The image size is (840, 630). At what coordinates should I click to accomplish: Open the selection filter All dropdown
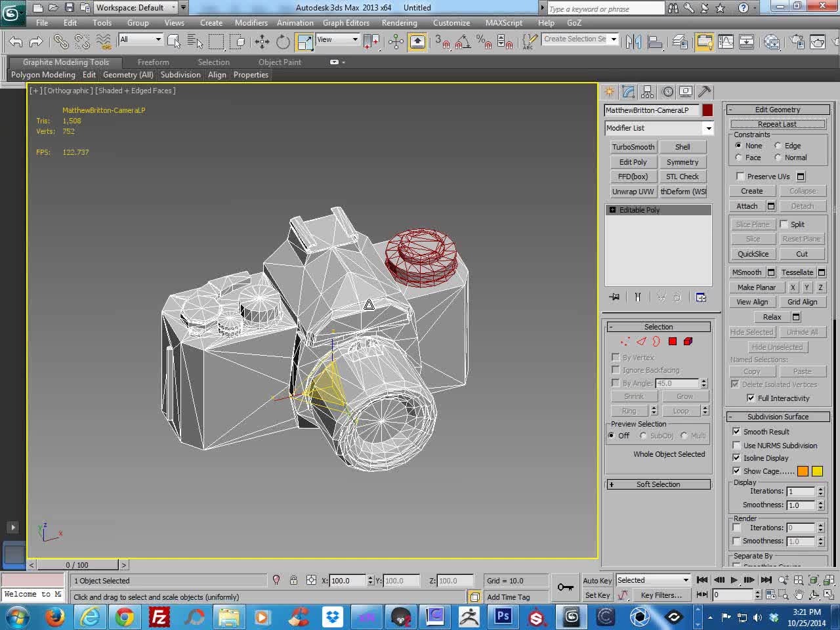pyautogui.click(x=140, y=39)
